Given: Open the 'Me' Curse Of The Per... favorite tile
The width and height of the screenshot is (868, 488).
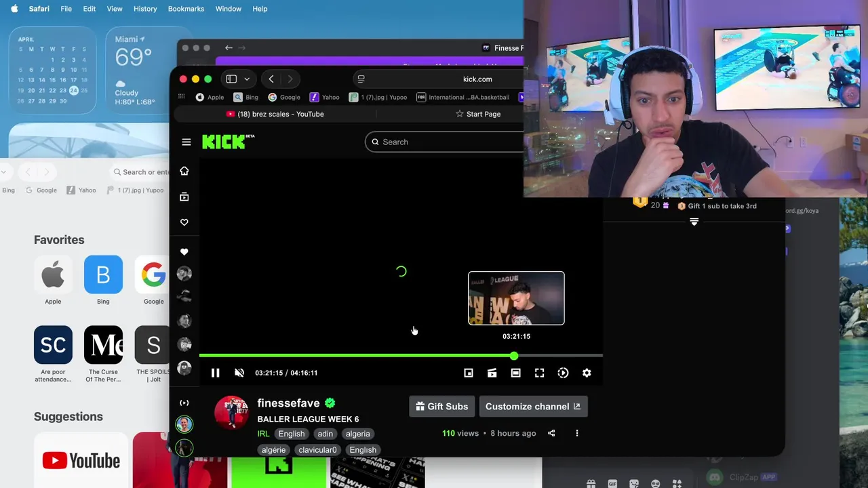Looking at the screenshot, I should [103, 345].
